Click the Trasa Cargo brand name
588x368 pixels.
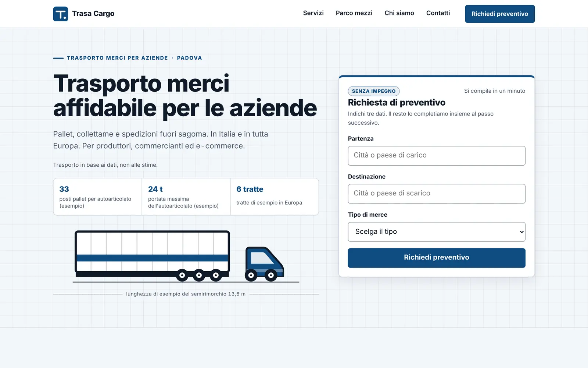point(93,14)
